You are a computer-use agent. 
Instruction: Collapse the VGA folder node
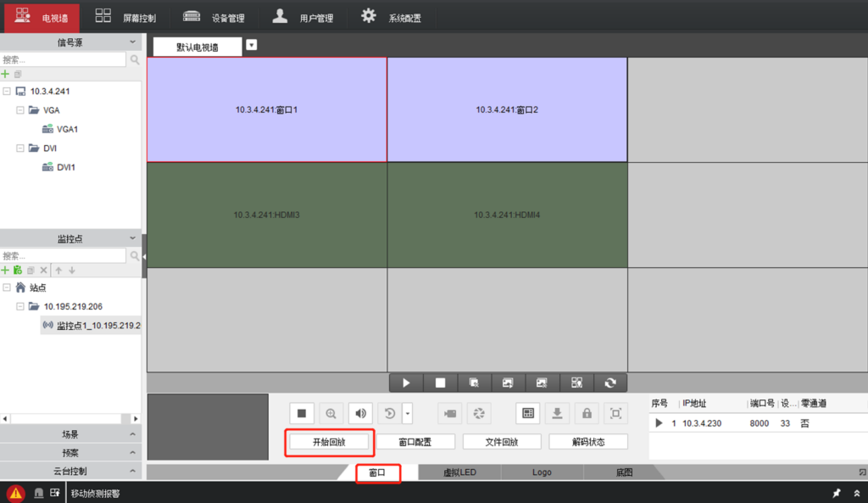20,110
